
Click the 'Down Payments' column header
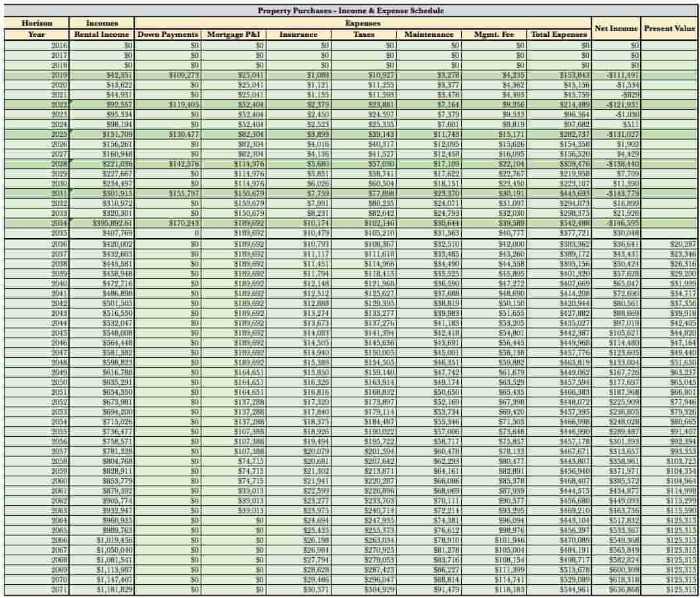point(167,34)
